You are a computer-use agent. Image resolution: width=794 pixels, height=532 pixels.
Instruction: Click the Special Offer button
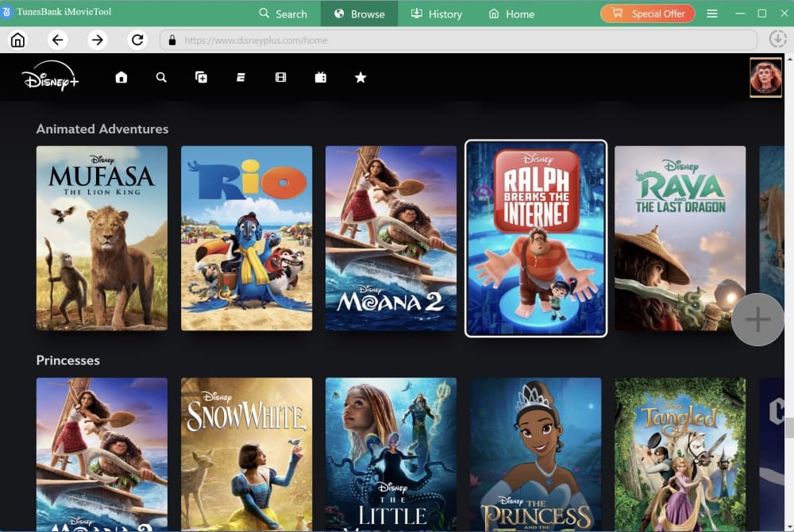648,13
